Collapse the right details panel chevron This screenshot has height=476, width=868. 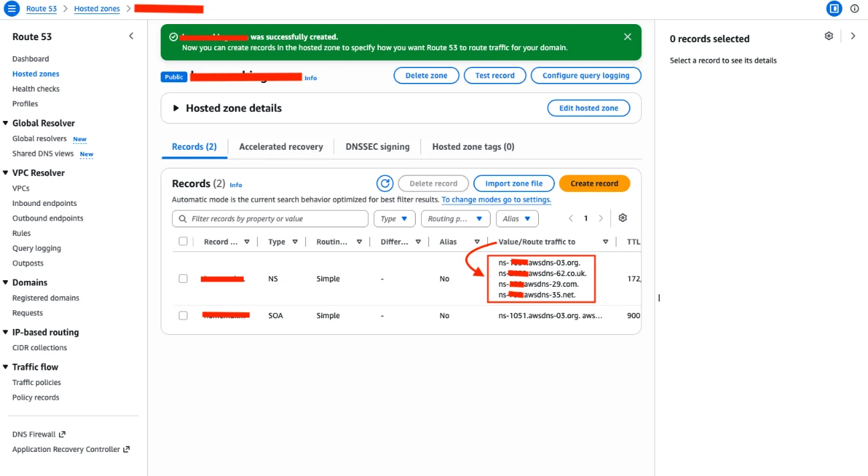pyautogui.click(x=853, y=36)
